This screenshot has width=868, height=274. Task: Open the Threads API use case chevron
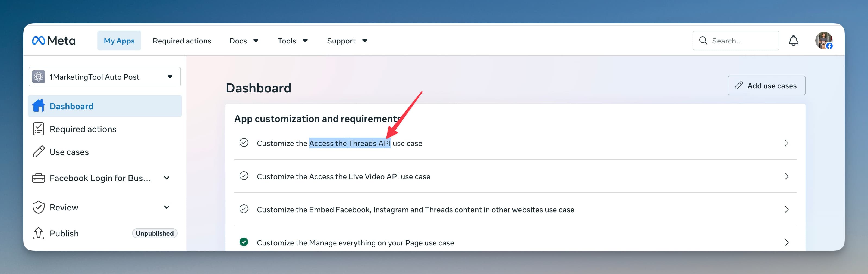(787, 143)
